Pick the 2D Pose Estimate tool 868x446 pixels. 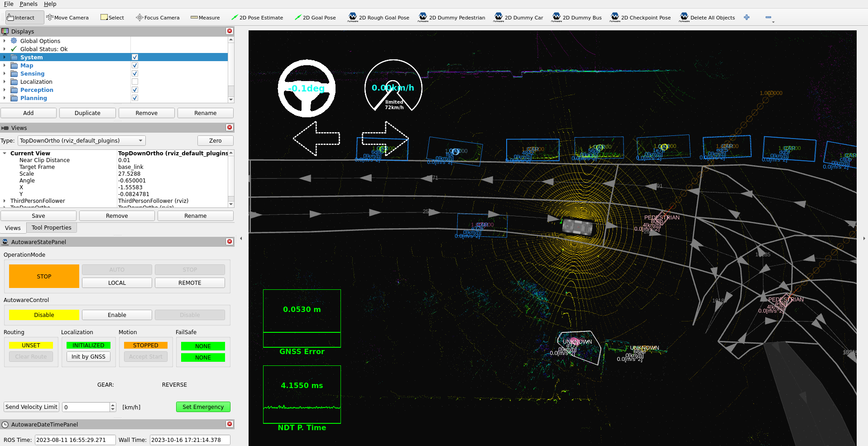[x=257, y=18]
